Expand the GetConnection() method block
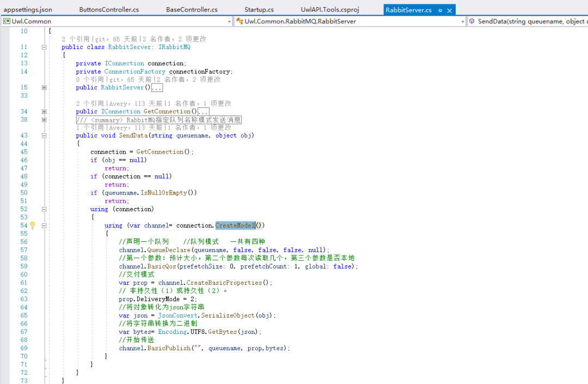The image size is (588, 384). (x=44, y=111)
